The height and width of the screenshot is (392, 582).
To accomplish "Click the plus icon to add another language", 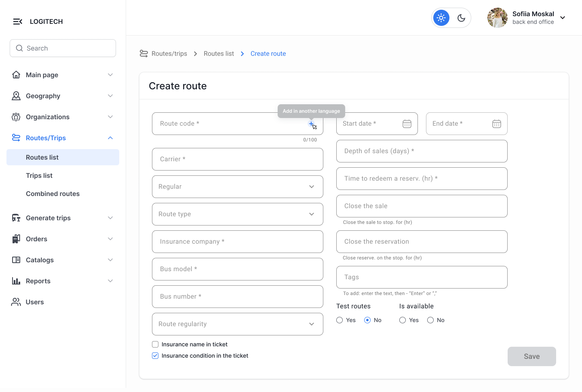I will (x=311, y=124).
